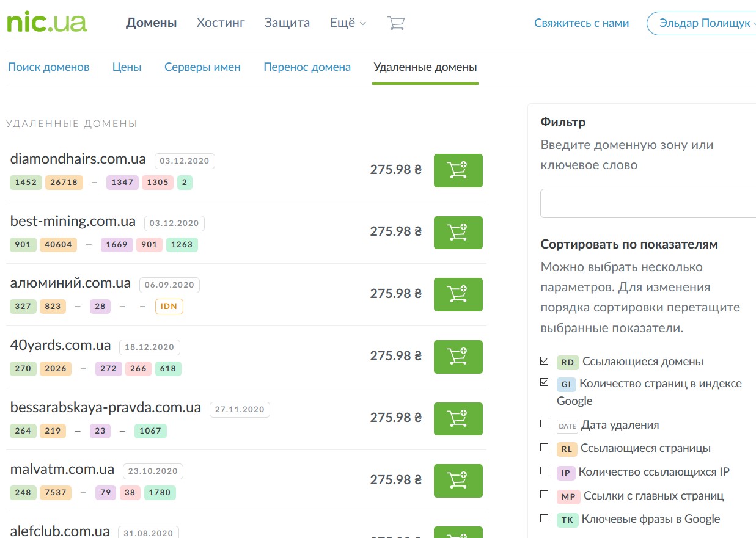Open the diamondhairs.com.ua domain link
The height and width of the screenshot is (538, 756).
coord(78,159)
